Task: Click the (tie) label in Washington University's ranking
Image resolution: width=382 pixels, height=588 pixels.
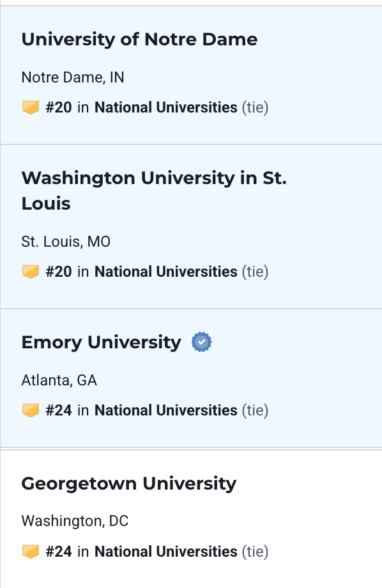Action: click(255, 272)
